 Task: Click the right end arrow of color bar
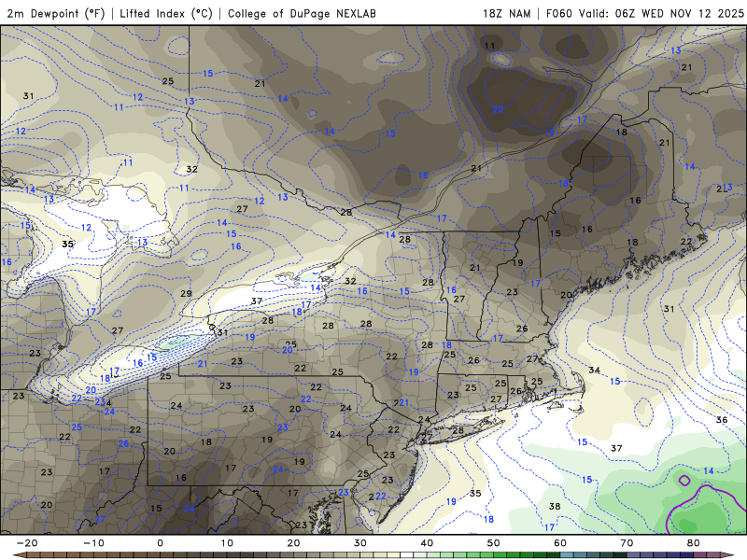[x=727, y=555]
